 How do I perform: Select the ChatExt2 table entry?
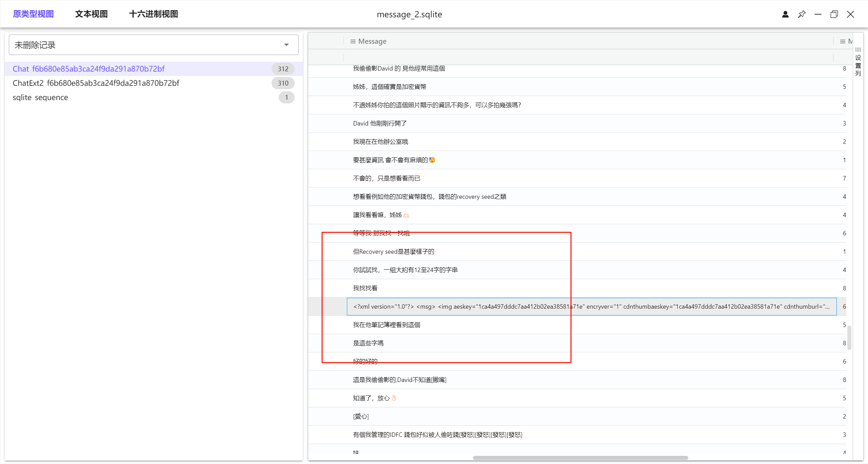(x=96, y=83)
